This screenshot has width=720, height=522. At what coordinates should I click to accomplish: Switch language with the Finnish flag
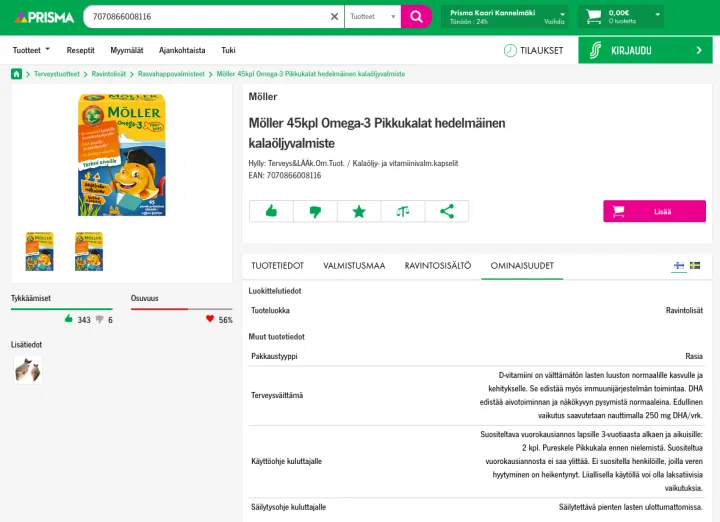click(679, 266)
